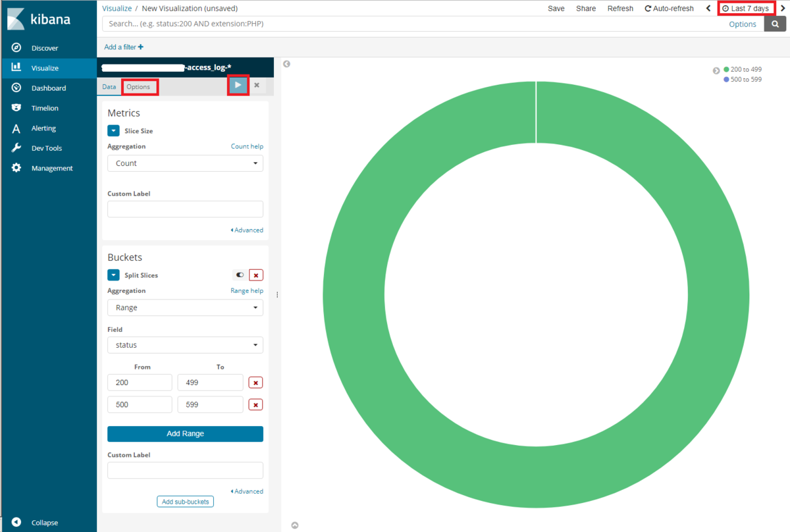Image resolution: width=790 pixels, height=532 pixels.
Task: Switch to the Options tab
Action: pyautogui.click(x=138, y=87)
